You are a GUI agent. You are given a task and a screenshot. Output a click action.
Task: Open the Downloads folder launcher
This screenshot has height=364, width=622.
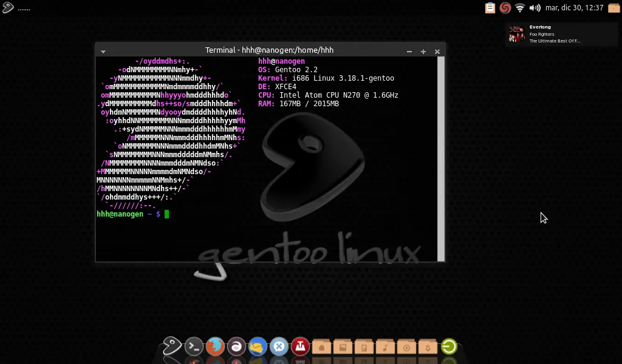428,346
